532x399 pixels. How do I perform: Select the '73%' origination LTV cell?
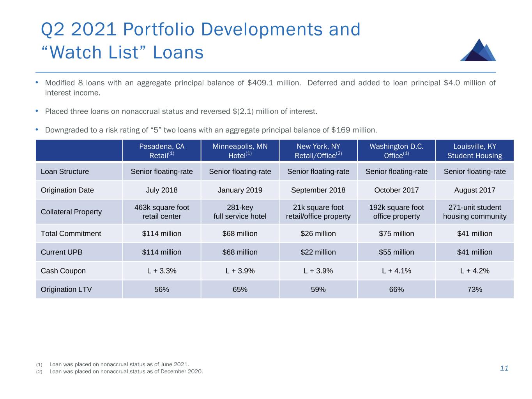474,290
